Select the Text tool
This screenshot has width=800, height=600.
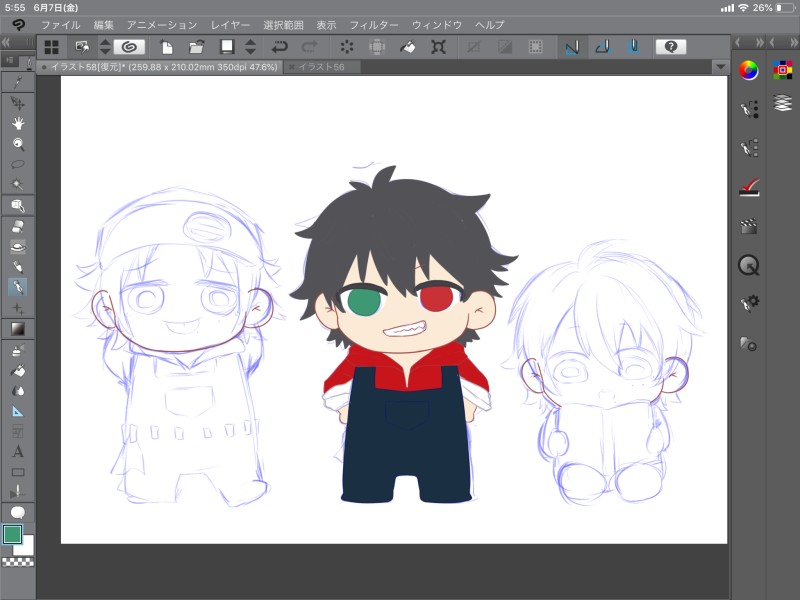pos(18,452)
